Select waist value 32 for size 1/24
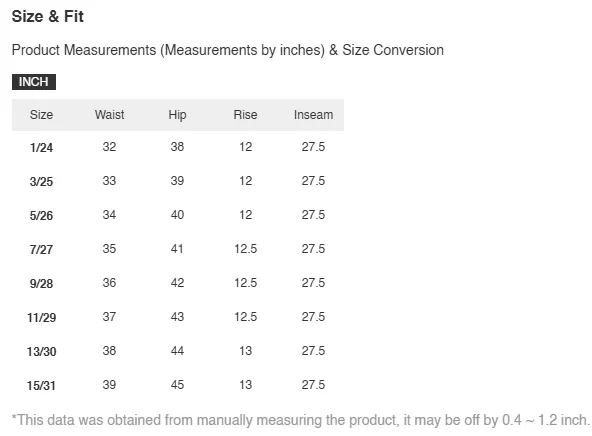The image size is (592, 436). click(x=109, y=146)
